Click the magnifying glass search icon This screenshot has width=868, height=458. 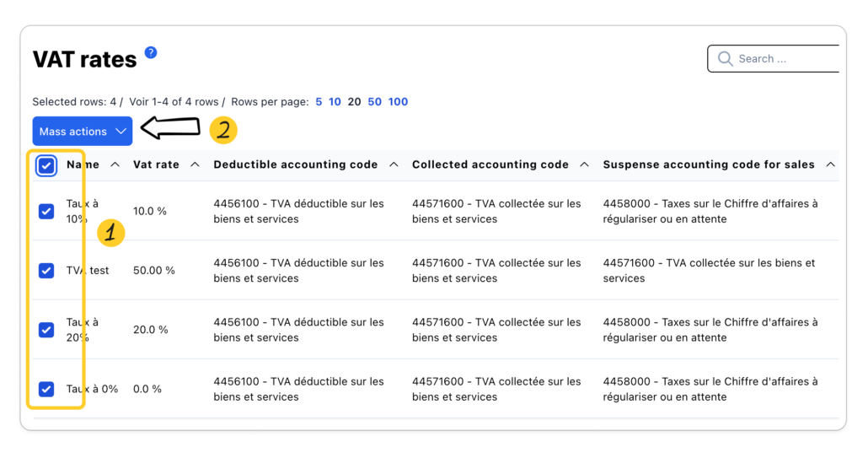pyautogui.click(x=725, y=59)
